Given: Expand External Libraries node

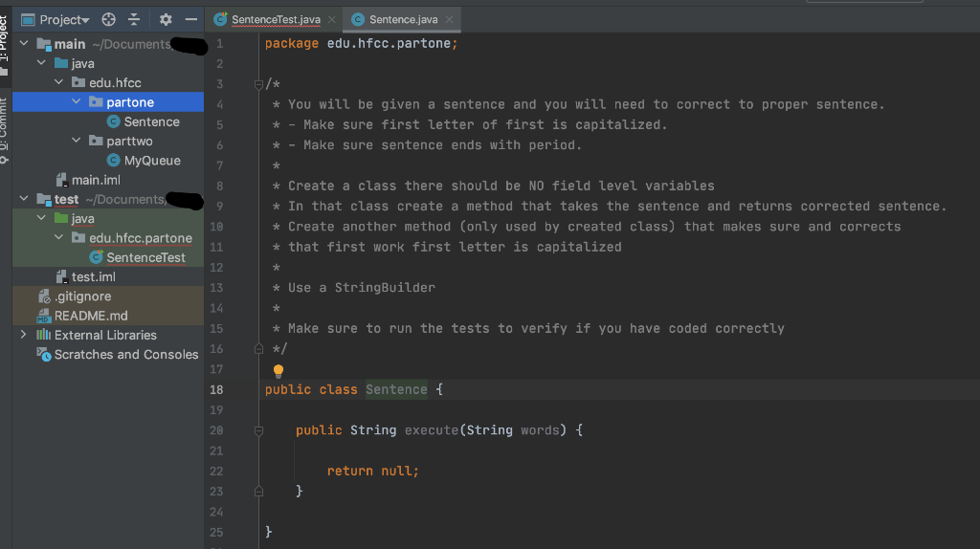Looking at the screenshot, I should [x=24, y=335].
